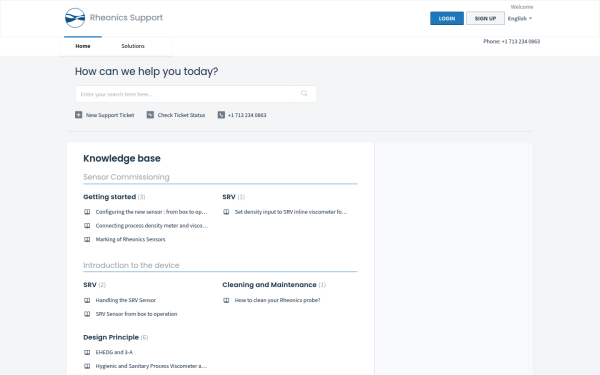This screenshot has width=600, height=375.
Task: Open the New Support Ticket link
Action: coord(110,115)
